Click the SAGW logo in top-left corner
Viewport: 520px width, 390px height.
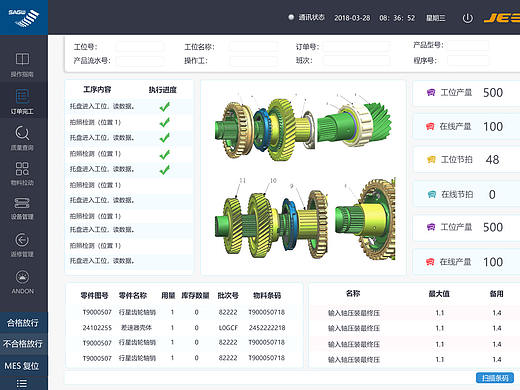tap(24, 17)
